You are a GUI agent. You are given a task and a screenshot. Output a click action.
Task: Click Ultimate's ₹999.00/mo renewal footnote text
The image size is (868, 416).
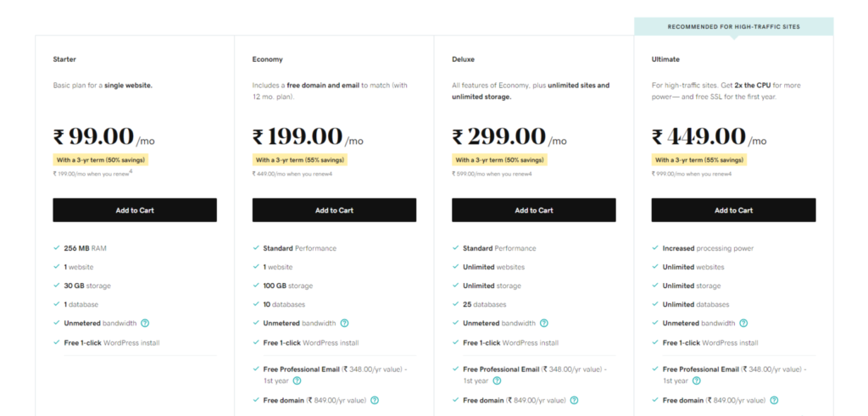tap(690, 174)
